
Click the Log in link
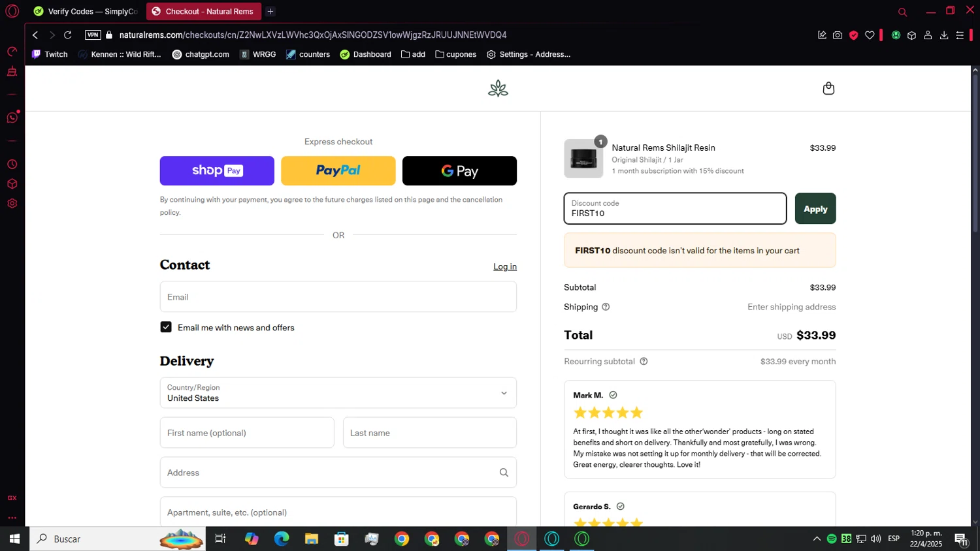tap(505, 266)
